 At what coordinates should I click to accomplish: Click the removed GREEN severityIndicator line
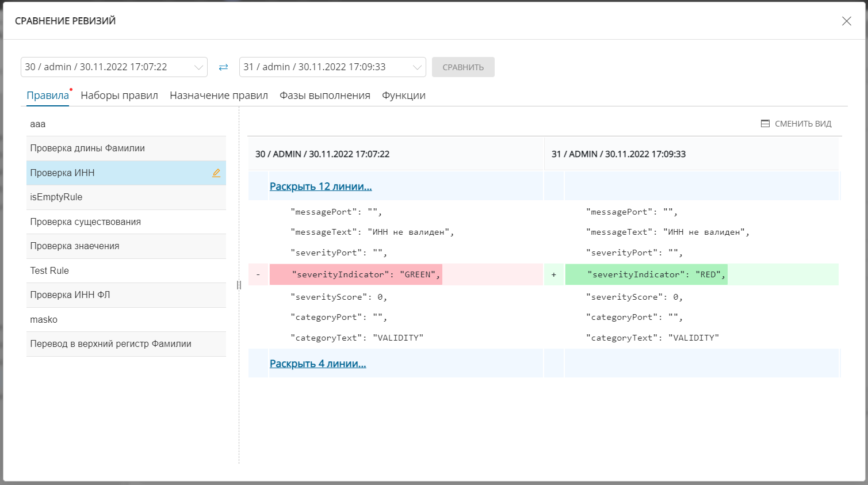[366, 275]
